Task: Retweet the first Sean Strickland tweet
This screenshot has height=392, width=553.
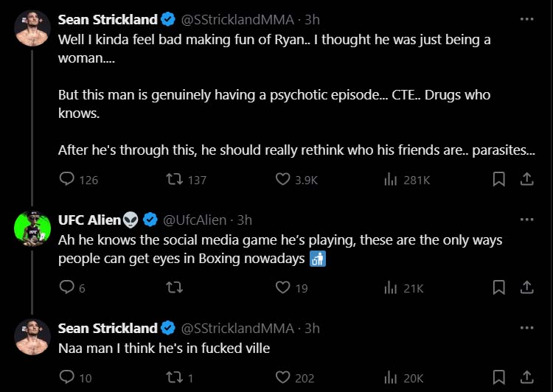Action: 175,179
